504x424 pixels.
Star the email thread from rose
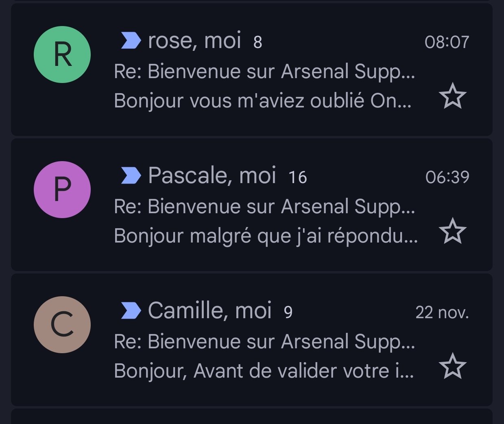[452, 96]
